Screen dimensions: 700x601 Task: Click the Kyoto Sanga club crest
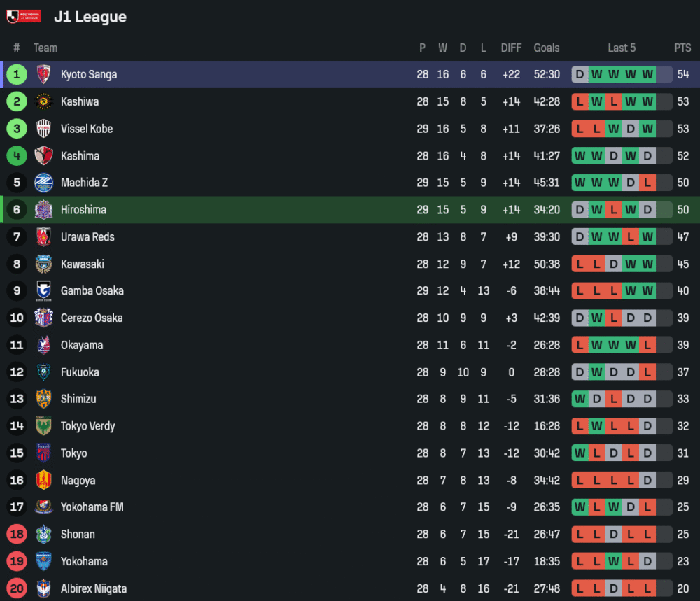click(43, 74)
